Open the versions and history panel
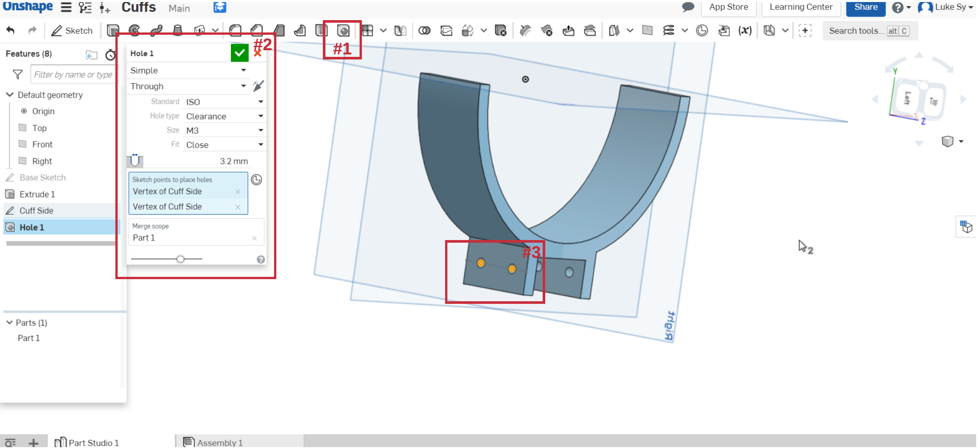 coord(85,7)
